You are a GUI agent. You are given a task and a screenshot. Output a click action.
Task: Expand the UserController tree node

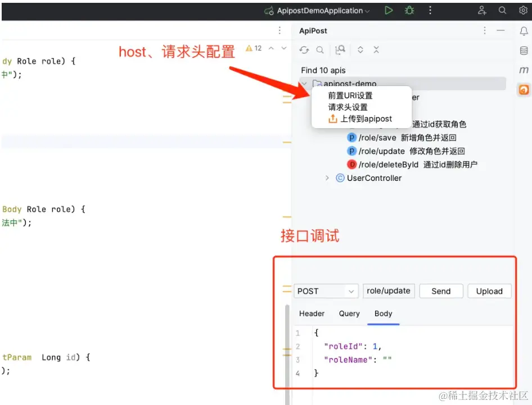pos(327,178)
